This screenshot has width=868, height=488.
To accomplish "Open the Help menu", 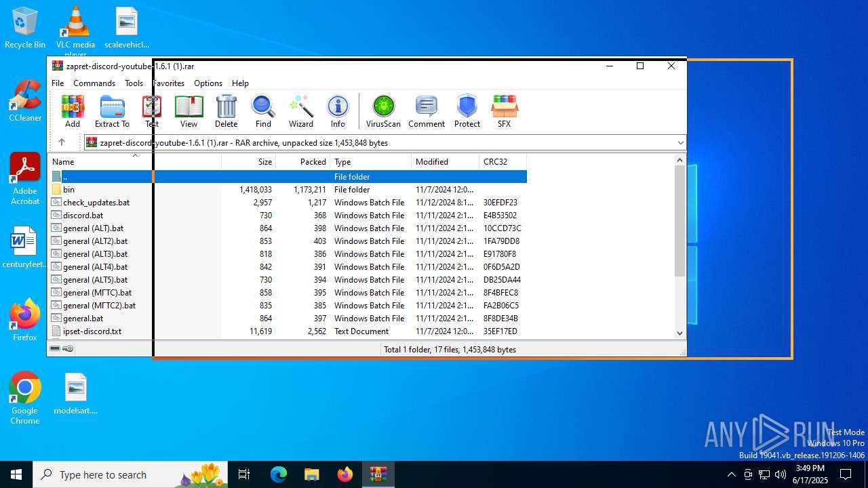I will click(x=240, y=83).
